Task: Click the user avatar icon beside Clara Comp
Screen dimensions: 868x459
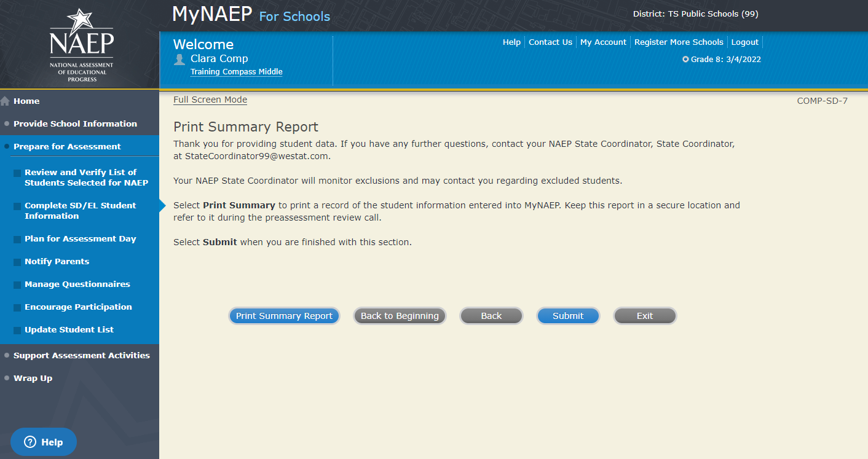Action: click(x=180, y=59)
